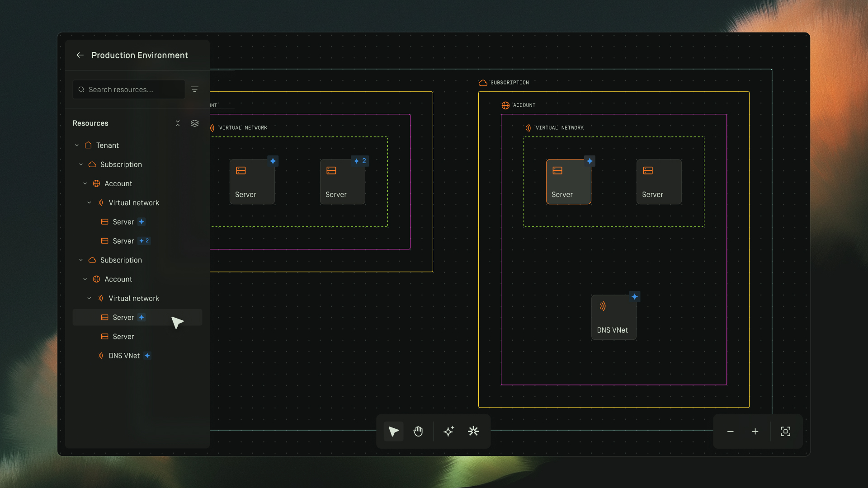Collapse all resources with the collapse icon

pyautogui.click(x=178, y=123)
